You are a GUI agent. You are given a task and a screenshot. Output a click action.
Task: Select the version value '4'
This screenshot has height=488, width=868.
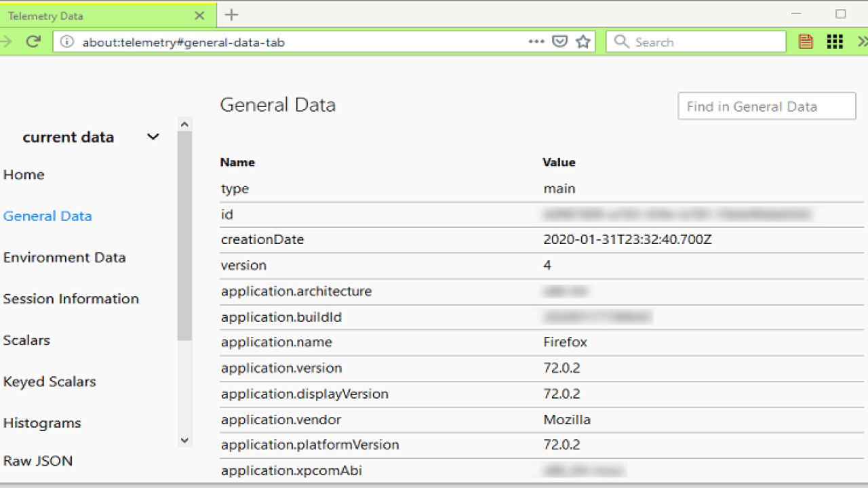pos(547,266)
